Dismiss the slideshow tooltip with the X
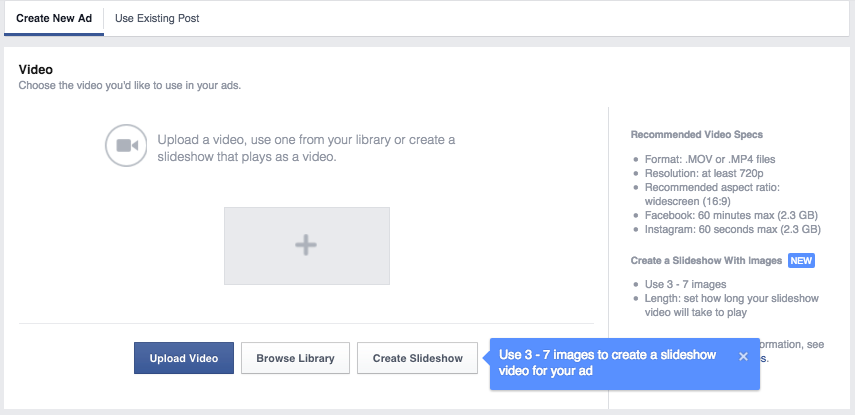855x415 pixels. [743, 356]
